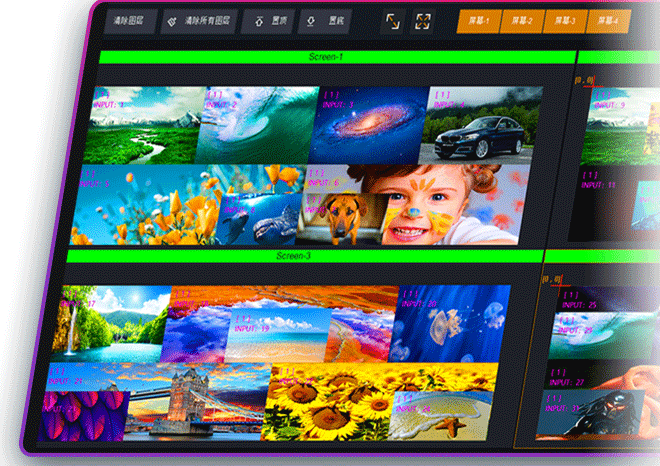Click the four-arrow fullscreen expand icon

pyautogui.click(x=422, y=21)
